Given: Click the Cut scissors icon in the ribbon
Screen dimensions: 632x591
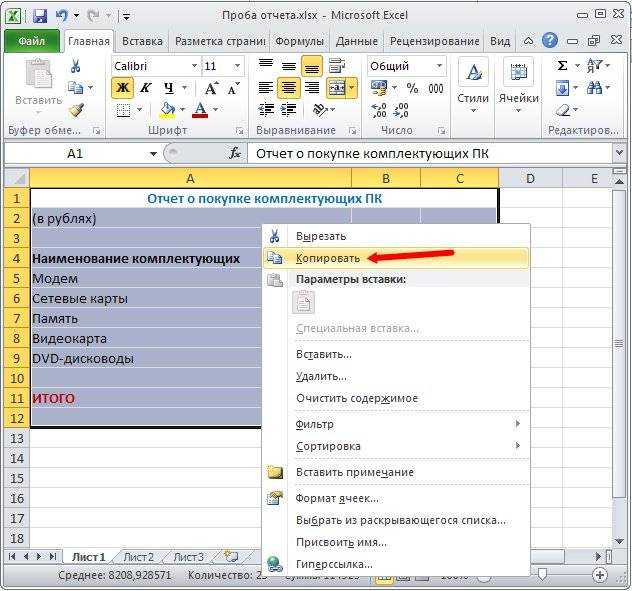Looking at the screenshot, I should (x=75, y=66).
